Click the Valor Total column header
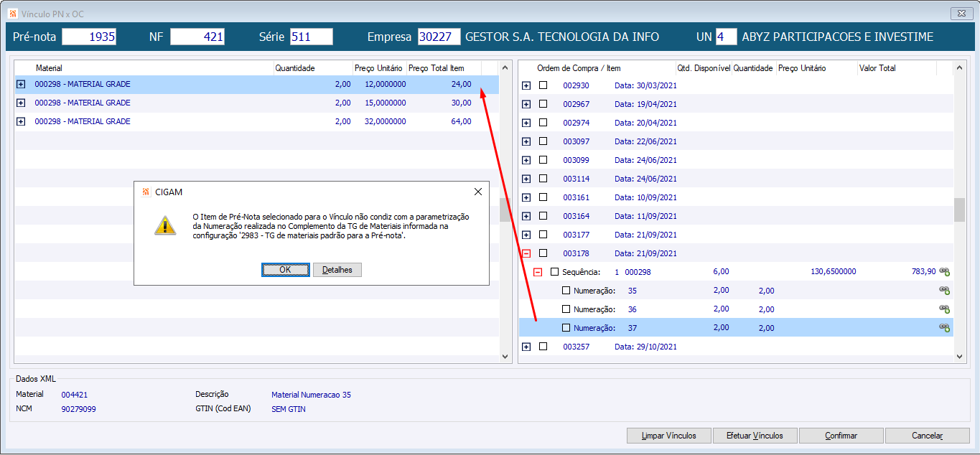Viewport: 980px width, 455px height. [897, 68]
